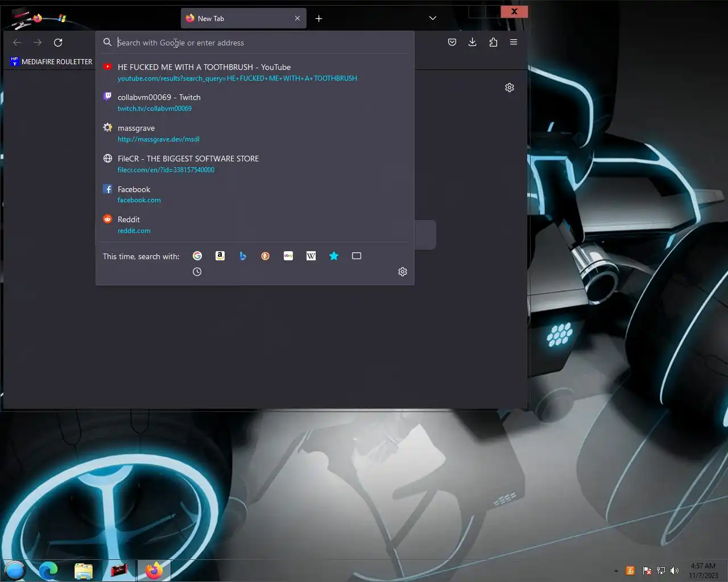Open the Extensions puzzle icon
This screenshot has height=582, width=728.
(x=493, y=42)
